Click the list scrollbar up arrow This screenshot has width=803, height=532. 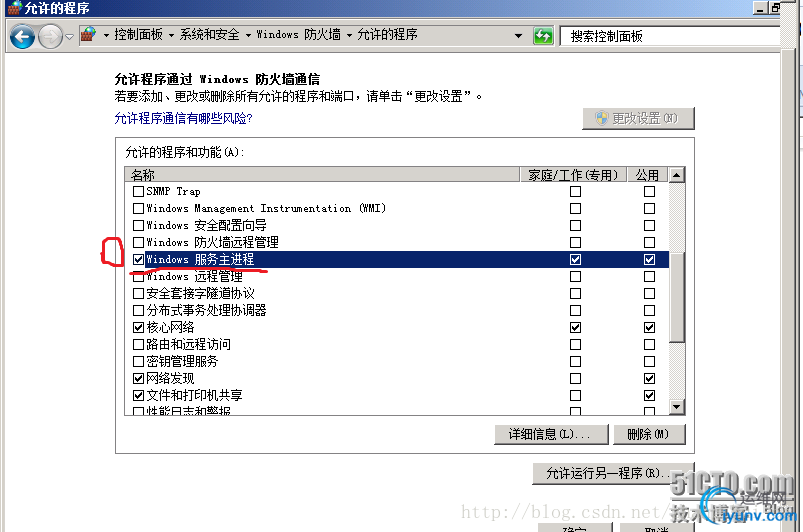click(x=677, y=175)
